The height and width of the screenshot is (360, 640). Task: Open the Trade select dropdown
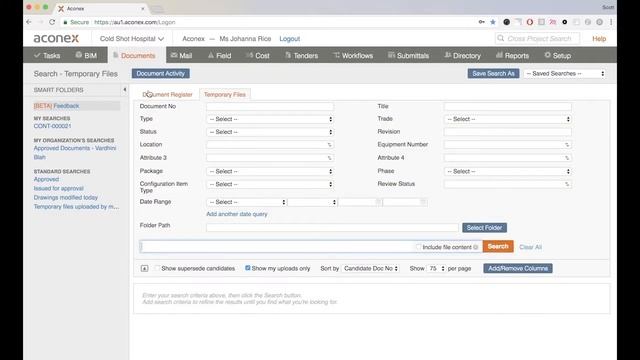[x=507, y=119]
